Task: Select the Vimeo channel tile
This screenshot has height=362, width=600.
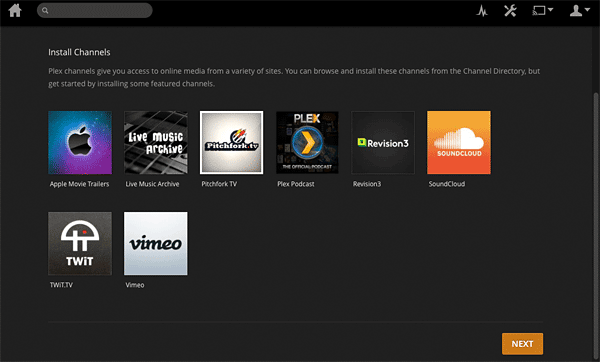Action: coord(156,244)
